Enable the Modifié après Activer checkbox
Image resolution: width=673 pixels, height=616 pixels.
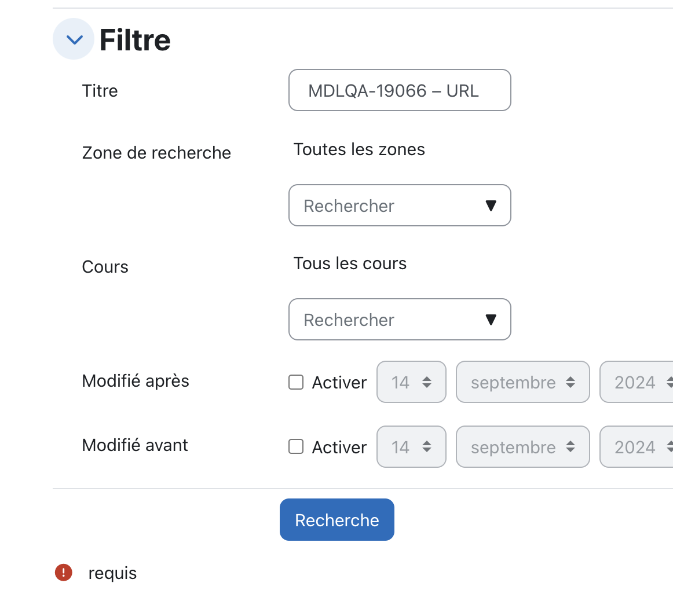point(296,382)
